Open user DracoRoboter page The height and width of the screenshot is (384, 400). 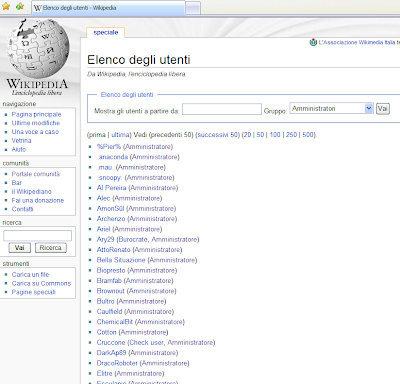[117, 363]
